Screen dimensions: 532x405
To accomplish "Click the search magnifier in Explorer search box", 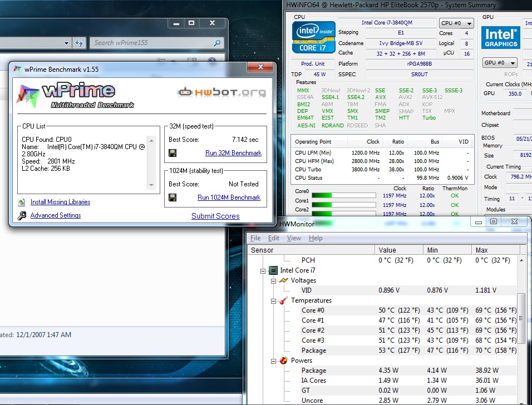I will tap(217, 43).
